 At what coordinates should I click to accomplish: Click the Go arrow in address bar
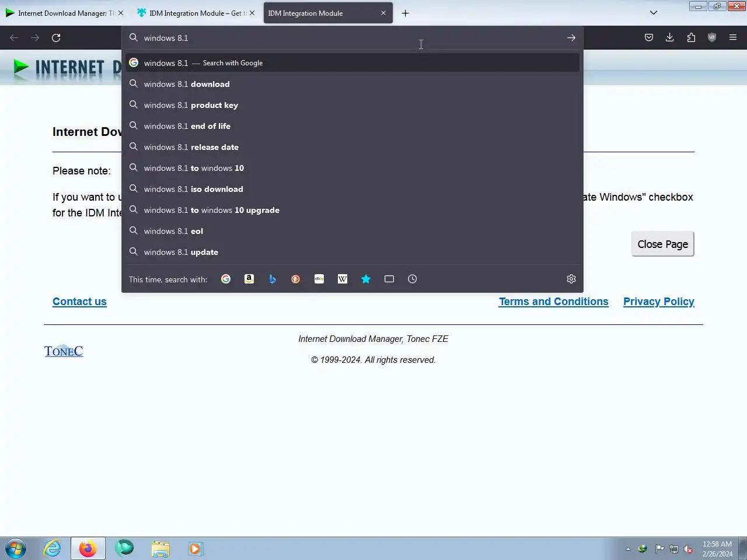[x=571, y=38]
